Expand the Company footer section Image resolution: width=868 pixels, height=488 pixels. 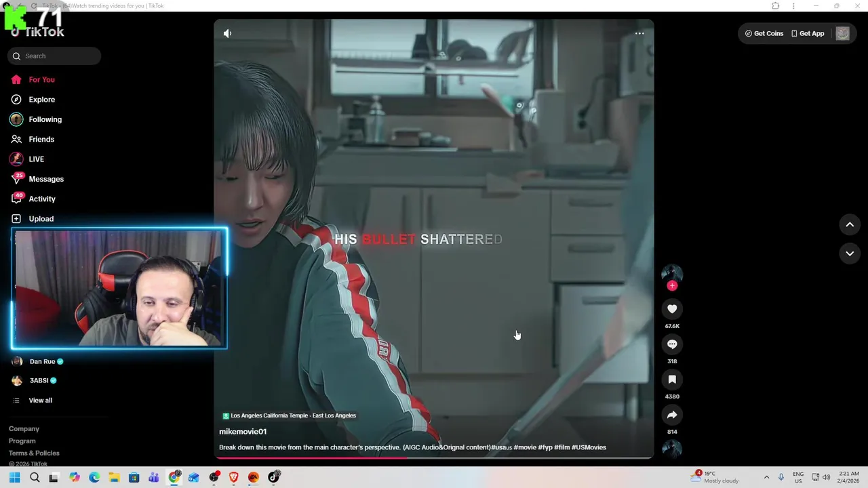tap(24, 429)
